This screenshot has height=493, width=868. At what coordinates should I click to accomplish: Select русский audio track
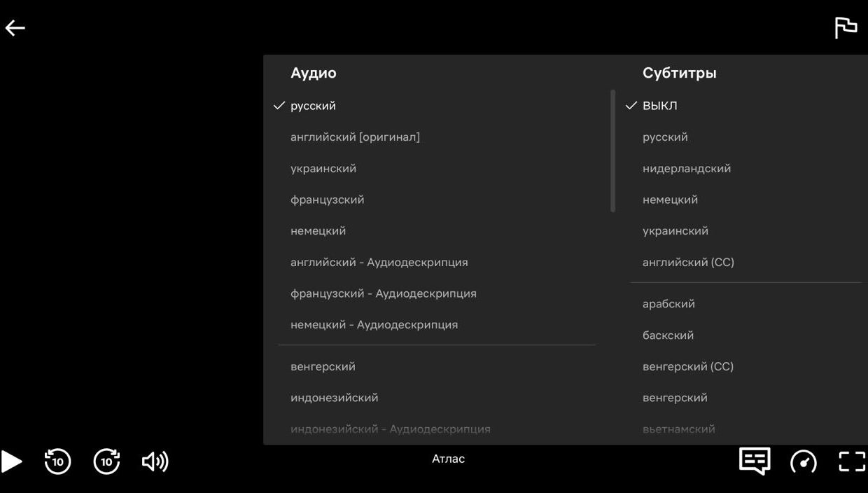[x=313, y=106]
